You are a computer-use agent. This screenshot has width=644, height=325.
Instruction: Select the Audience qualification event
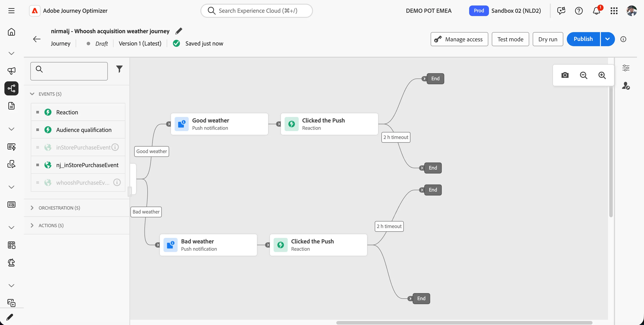(78, 130)
